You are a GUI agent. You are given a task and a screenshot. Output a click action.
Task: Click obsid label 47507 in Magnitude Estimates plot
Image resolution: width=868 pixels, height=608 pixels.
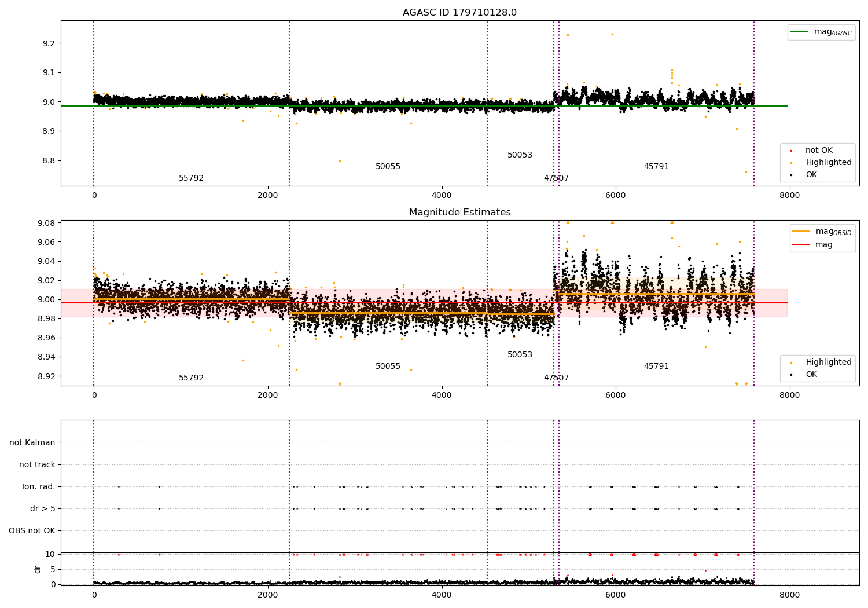[x=556, y=378]
